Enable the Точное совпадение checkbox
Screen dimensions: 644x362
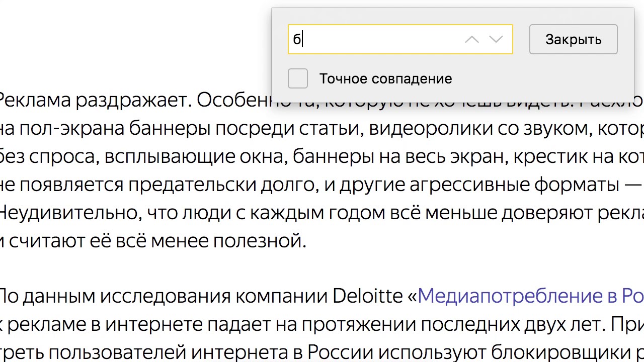(298, 79)
